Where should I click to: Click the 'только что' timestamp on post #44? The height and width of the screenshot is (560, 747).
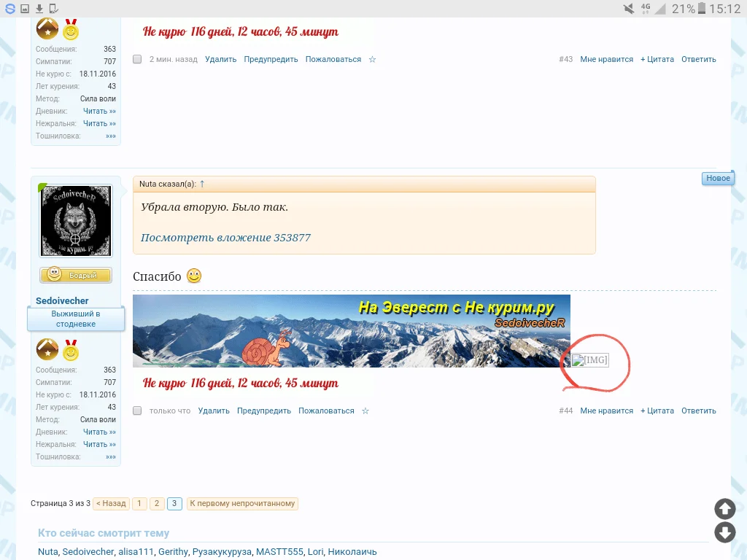click(x=169, y=411)
